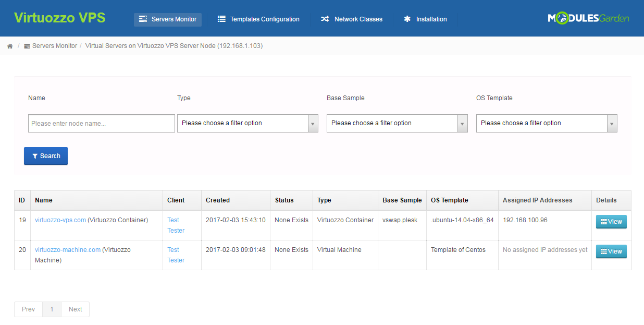Click Next pagination button
The image size is (644, 325).
point(76,309)
